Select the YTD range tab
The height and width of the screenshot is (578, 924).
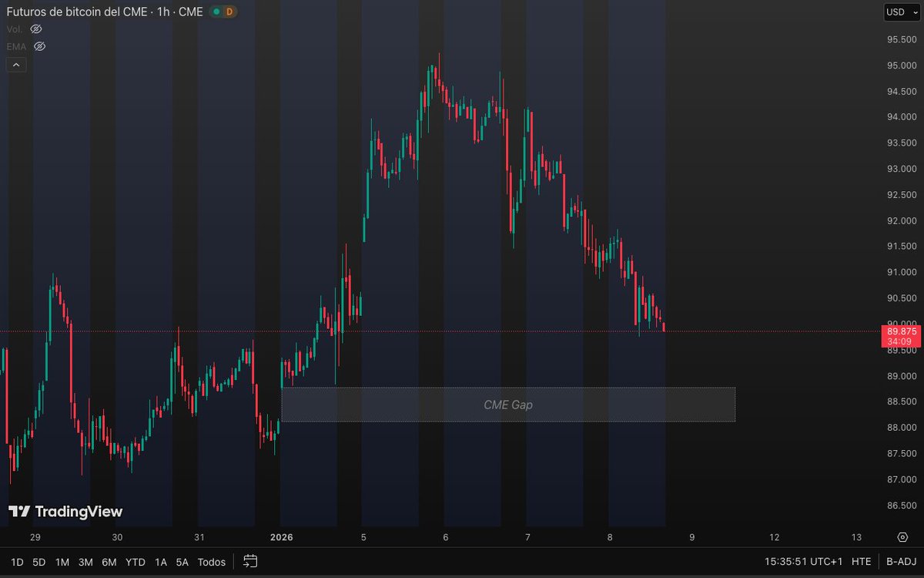[x=136, y=562]
